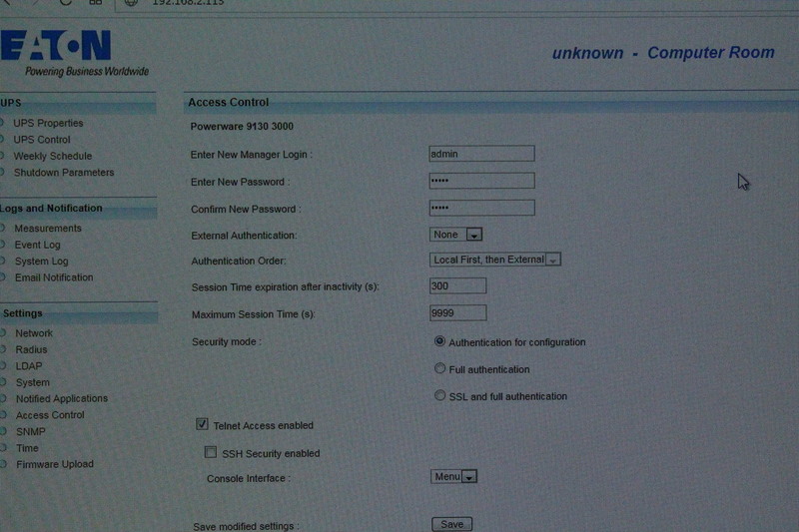Click 'unknown - Computer Room' header text
The image size is (799, 532).
pyautogui.click(x=663, y=53)
